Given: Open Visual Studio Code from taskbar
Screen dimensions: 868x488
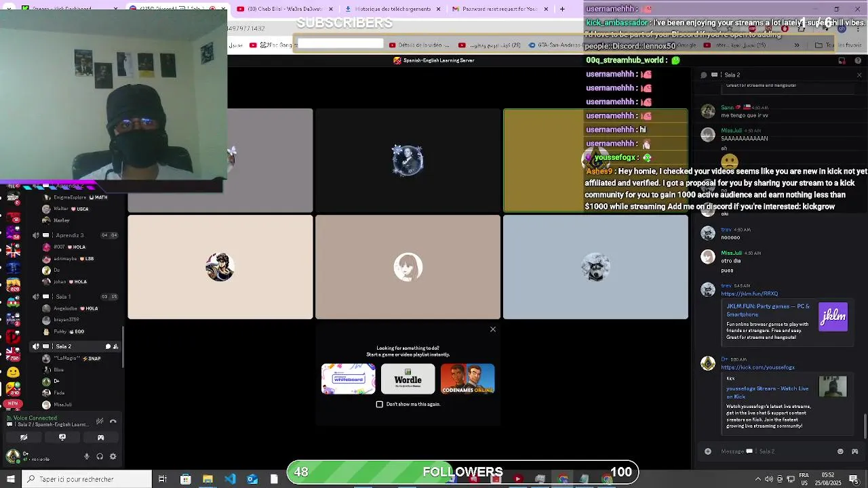Looking at the screenshot, I should coord(230,479).
